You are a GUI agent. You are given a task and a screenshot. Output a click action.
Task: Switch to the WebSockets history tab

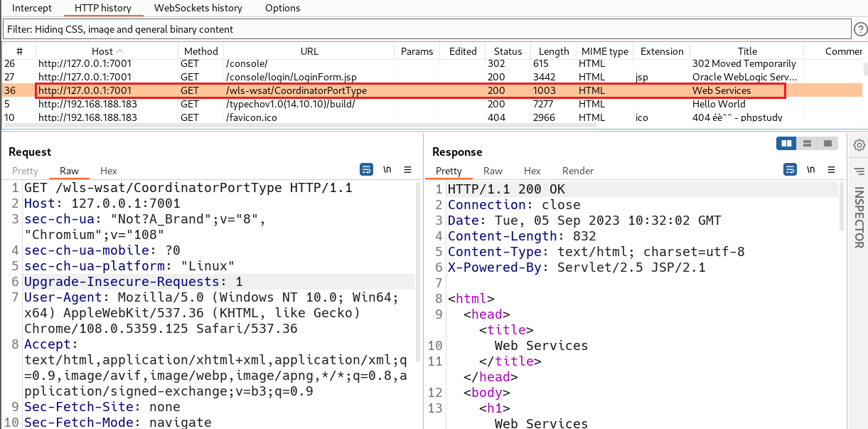click(x=198, y=8)
